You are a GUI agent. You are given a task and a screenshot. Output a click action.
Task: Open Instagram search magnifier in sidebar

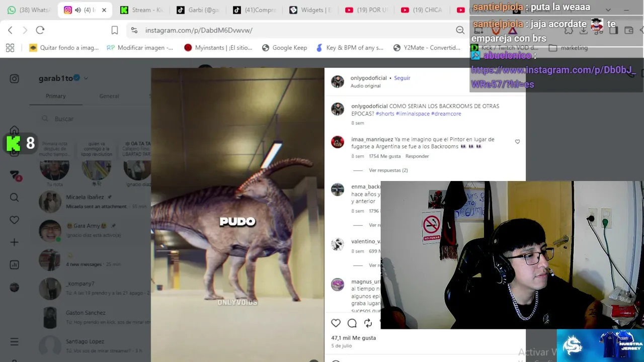pos(14,198)
